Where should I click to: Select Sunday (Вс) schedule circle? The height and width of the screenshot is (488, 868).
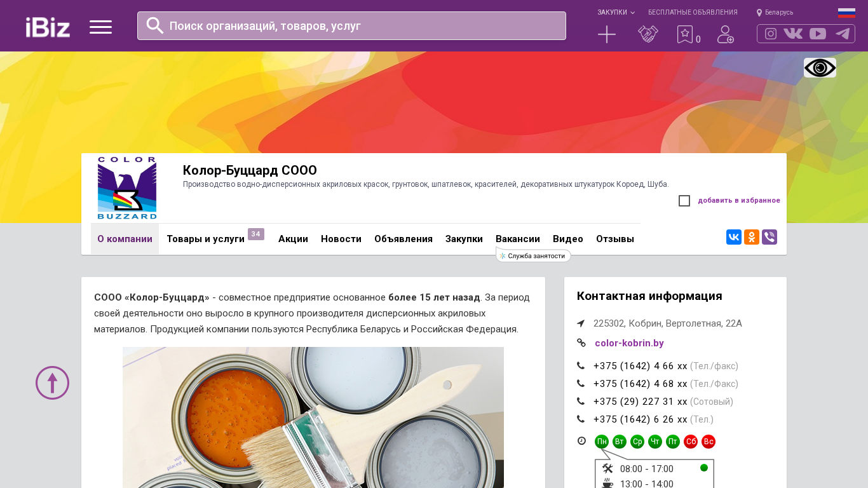(x=709, y=442)
